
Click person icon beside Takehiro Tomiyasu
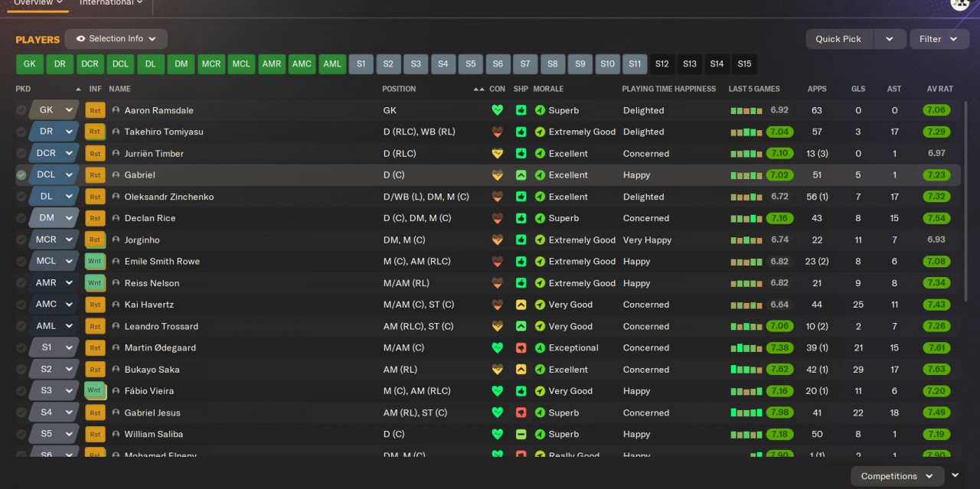tap(116, 132)
